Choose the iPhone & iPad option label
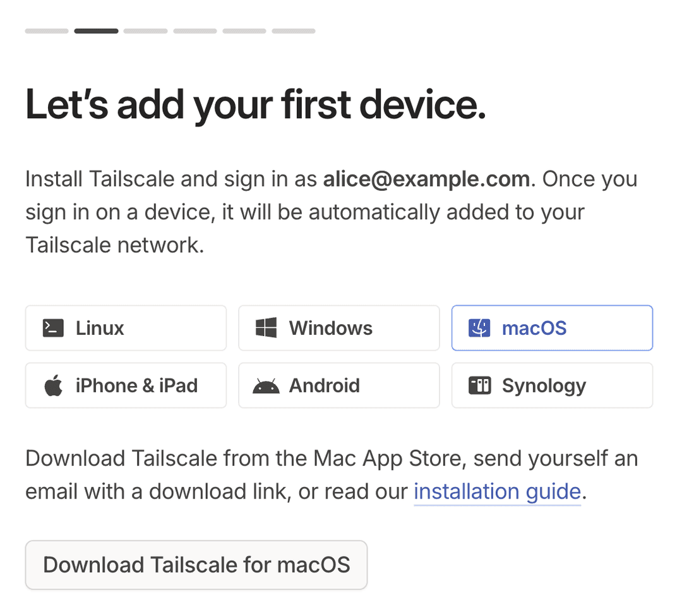This screenshot has width=682, height=616. click(x=136, y=385)
